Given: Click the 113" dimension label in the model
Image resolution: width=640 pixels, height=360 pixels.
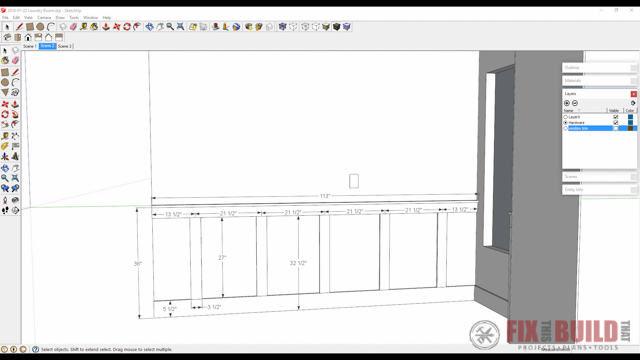Looking at the screenshot, I should [x=325, y=196].
